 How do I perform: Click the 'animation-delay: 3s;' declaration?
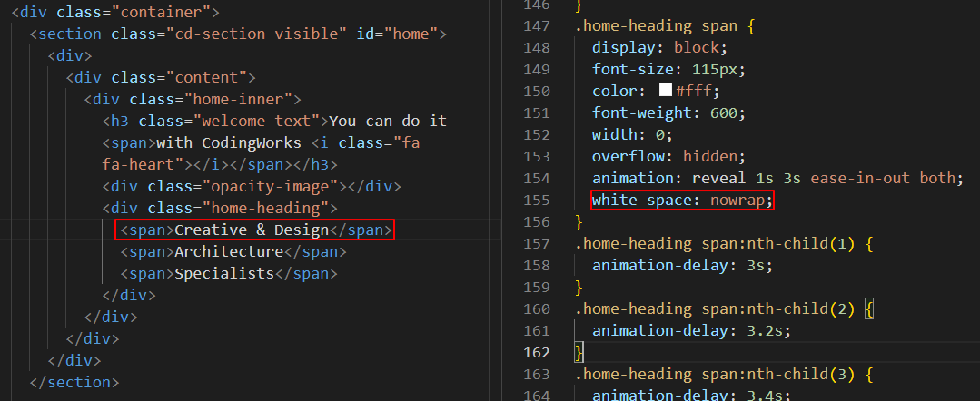pyautogui.click(x=682, y=265)
